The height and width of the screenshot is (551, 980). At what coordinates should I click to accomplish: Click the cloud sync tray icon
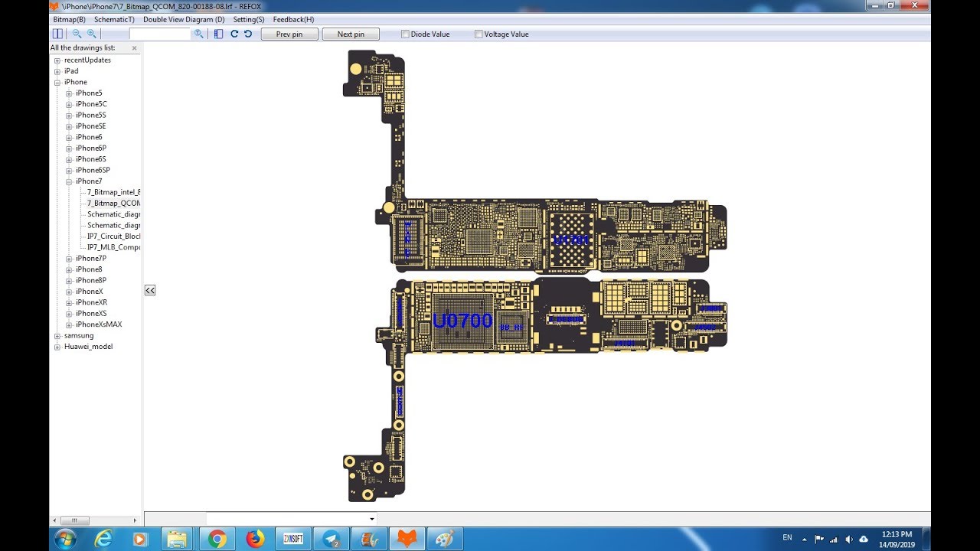(864, 539)
